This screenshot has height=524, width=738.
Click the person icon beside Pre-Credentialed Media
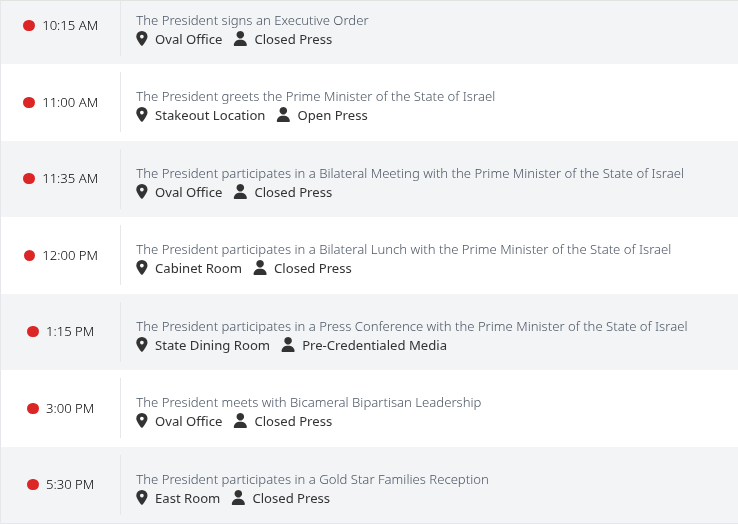click(x=288, y=345)
